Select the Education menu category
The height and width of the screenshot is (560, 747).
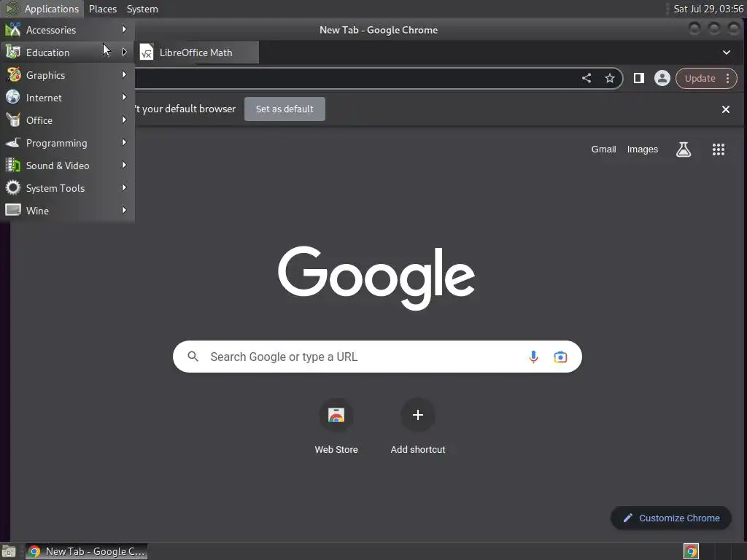click(67, 52)
